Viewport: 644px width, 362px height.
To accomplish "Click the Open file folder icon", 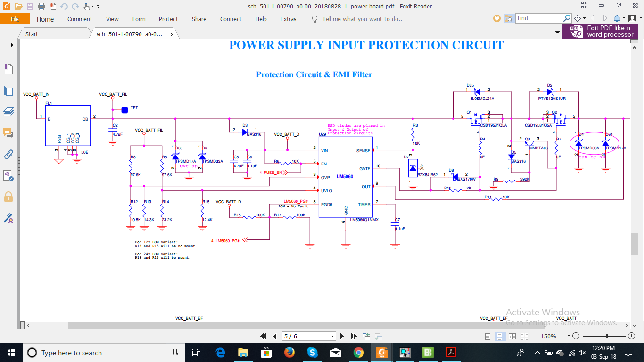I will [18, 7].
